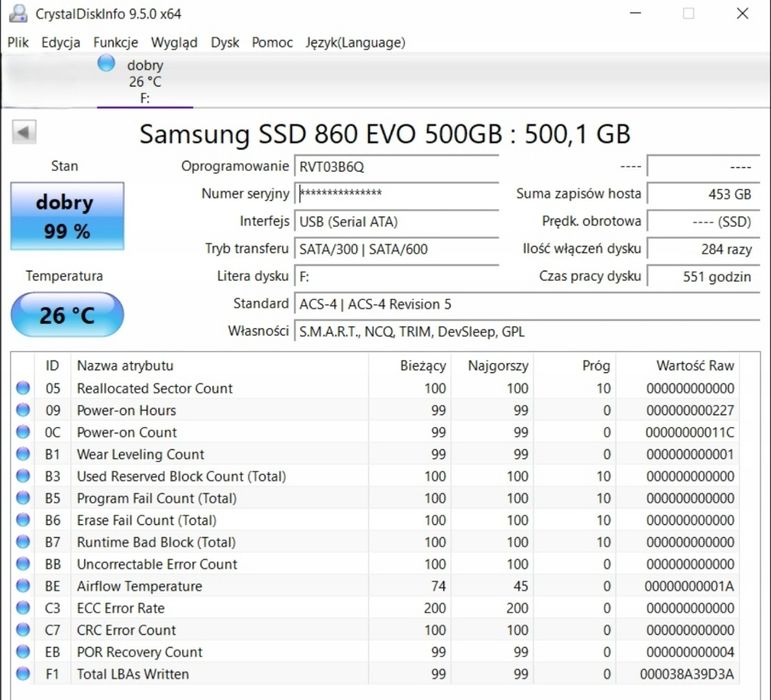Click status orb for Program Fail Count
The image size is (771, 700).
pos(23,498)
